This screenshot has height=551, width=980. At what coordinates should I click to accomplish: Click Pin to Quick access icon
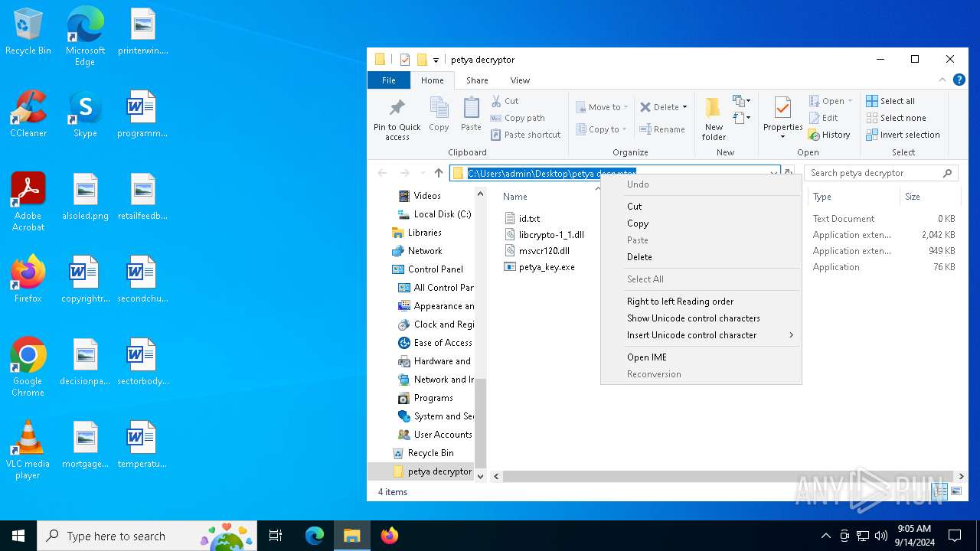pyautogui.click(x=397, y=120)
